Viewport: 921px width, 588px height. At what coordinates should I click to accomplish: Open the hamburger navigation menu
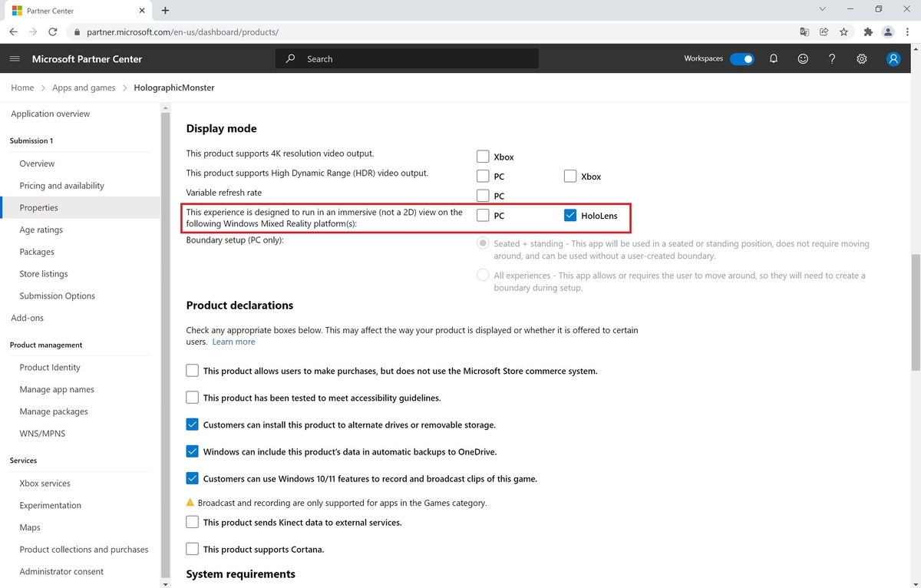[x=15, y=59]
